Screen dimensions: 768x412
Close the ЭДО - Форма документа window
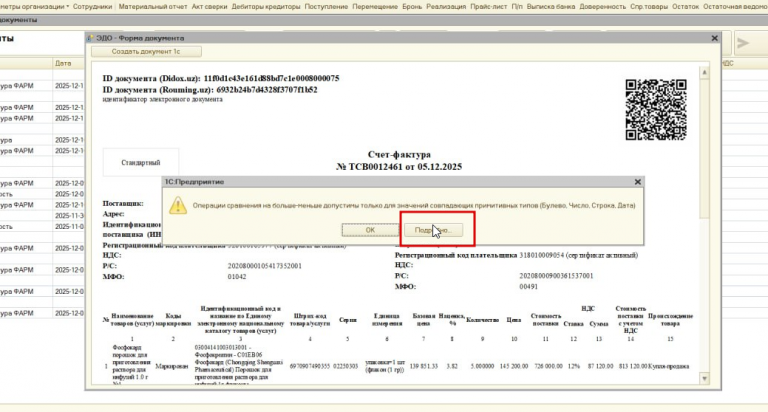(714, 38)
